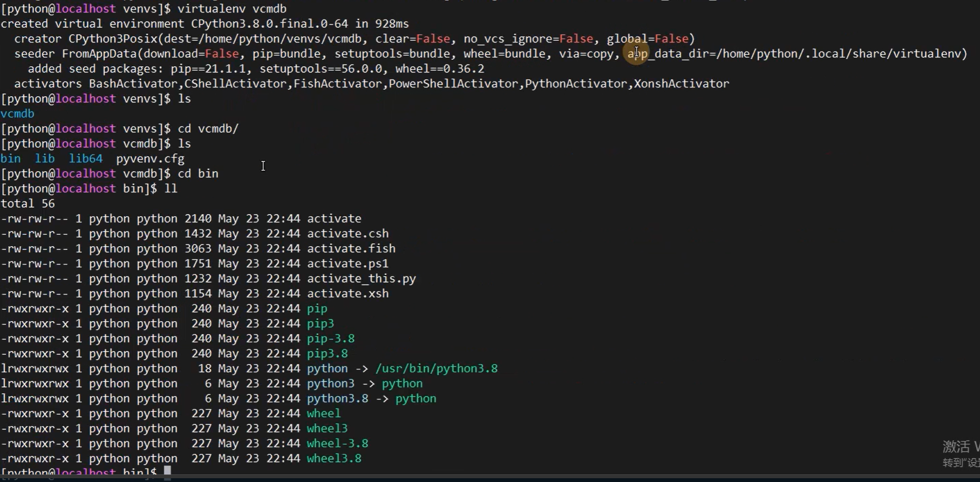This screenshot has width=980, height=482.
Task: Click the green wheel3.8 executable name
Action: point(334,459)
